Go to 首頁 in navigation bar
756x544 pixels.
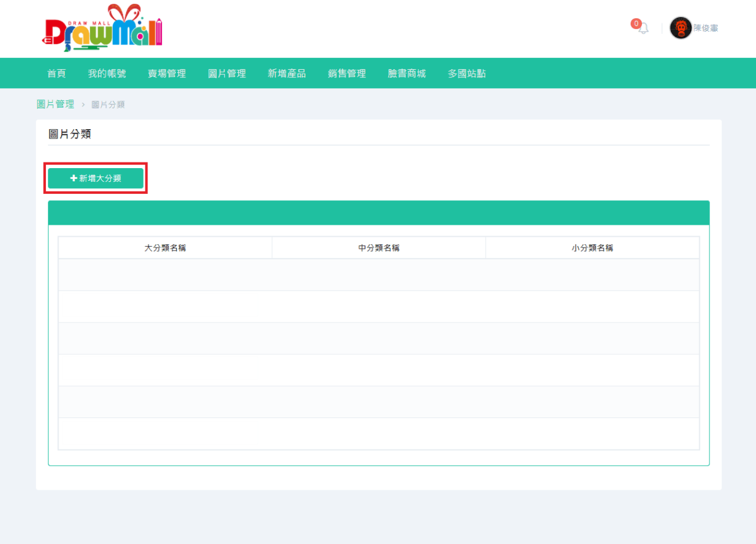[56, 74]
